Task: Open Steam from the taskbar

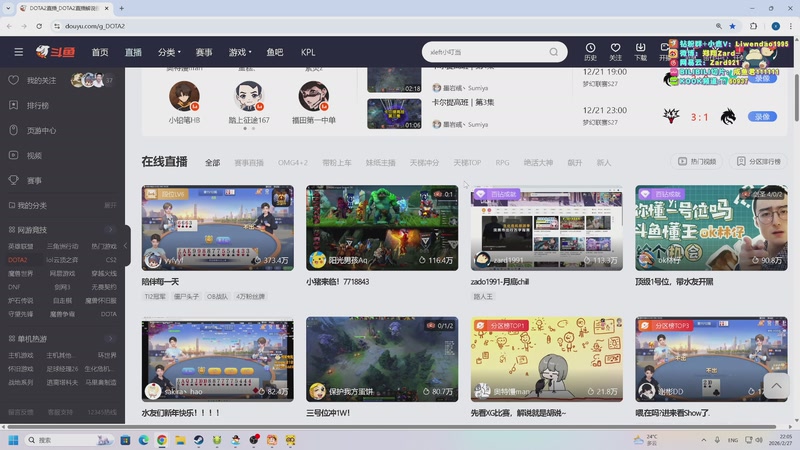Action: pos(198,440)
